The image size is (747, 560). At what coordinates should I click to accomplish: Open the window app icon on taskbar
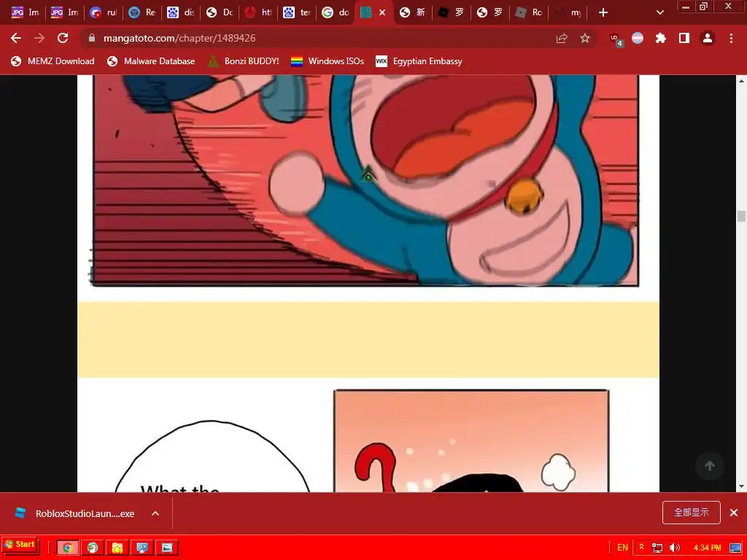(x=167, y=548)
